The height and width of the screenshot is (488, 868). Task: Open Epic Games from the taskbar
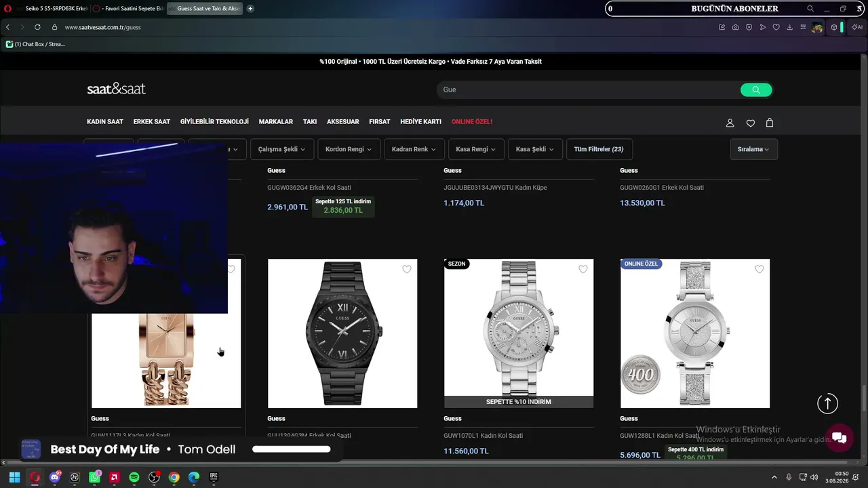point(214,477)
